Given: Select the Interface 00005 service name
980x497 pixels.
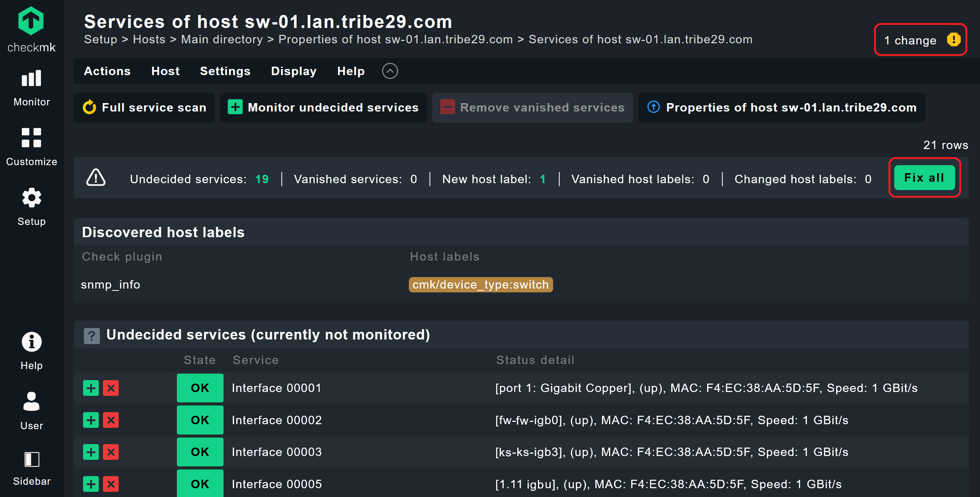Looking at the screenshot, I should coord(276,484).
